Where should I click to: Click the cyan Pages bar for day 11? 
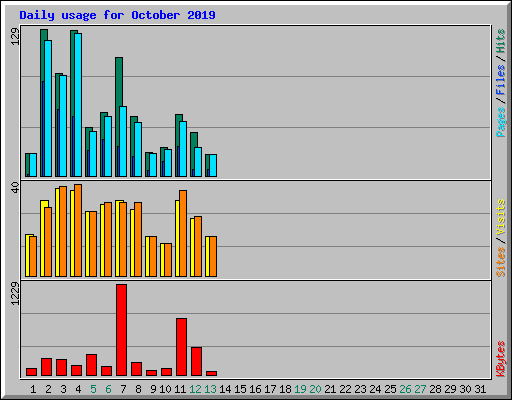point(183,149)
